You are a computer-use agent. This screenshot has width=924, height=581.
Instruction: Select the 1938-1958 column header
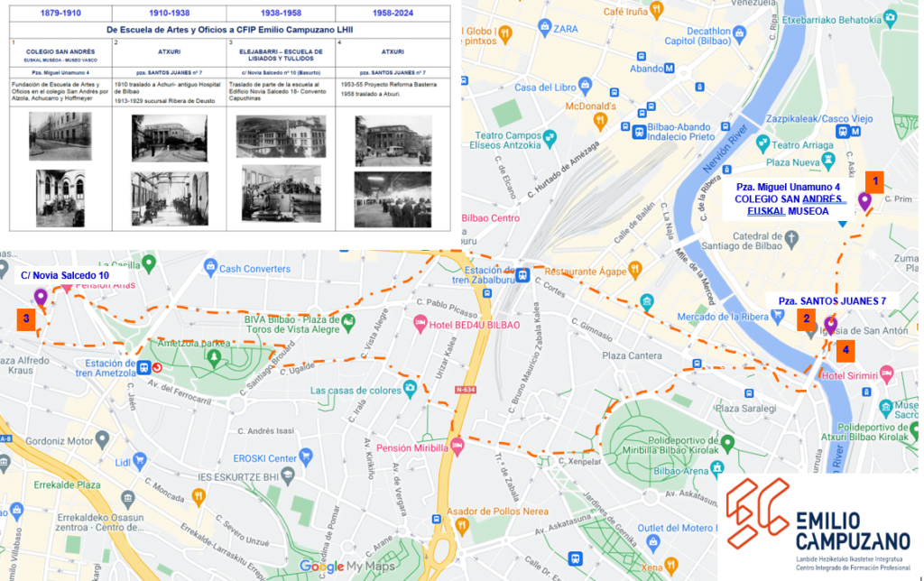click(x=281, y=13)
